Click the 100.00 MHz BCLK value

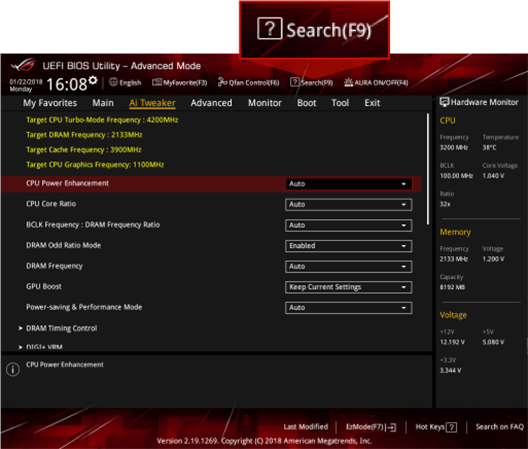456,176
